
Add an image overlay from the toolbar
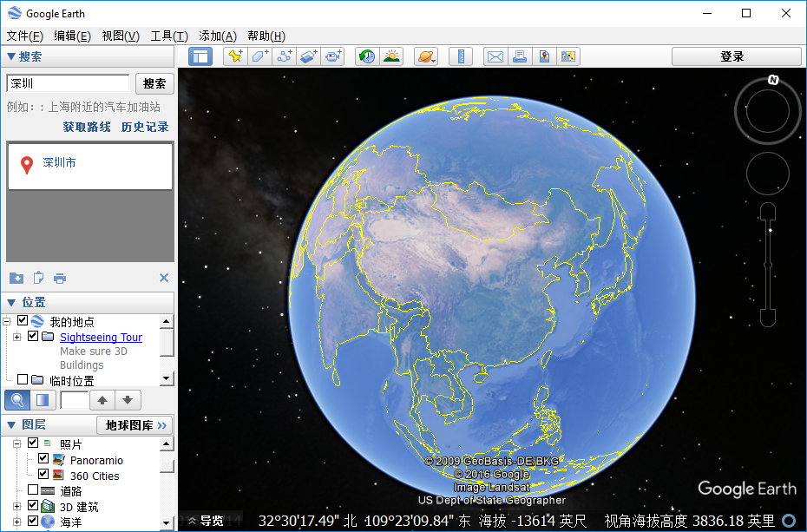coord(308,56)
